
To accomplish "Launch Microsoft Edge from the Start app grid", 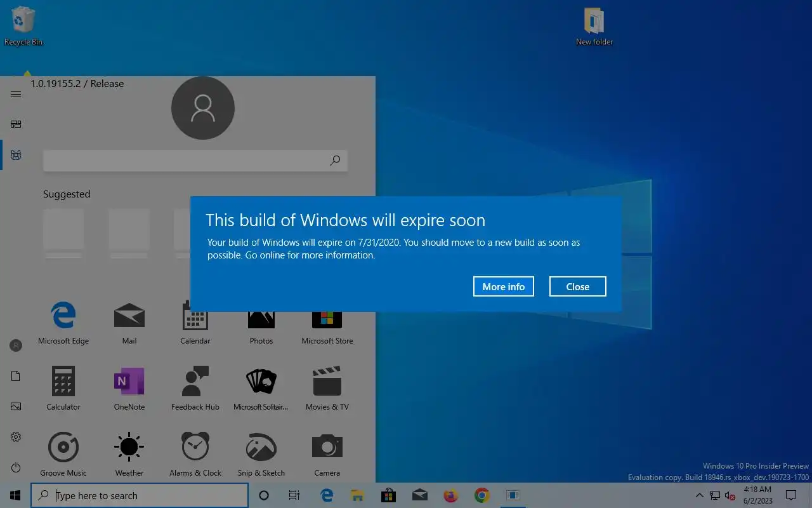I will (63, 323).
